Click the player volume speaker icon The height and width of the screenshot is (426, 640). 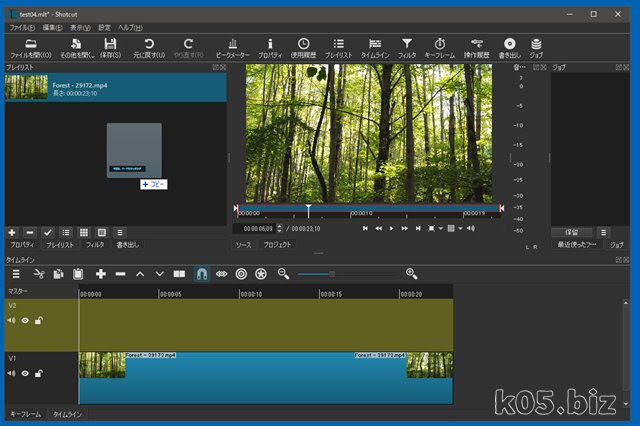point(471,229)
